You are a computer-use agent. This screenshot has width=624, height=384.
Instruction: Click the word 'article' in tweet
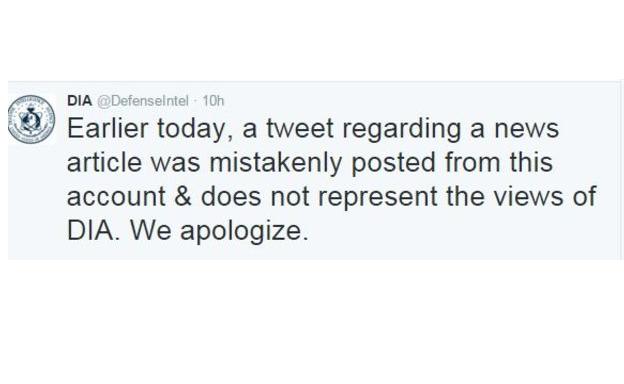pyautogui.click(x=104, y=163)
